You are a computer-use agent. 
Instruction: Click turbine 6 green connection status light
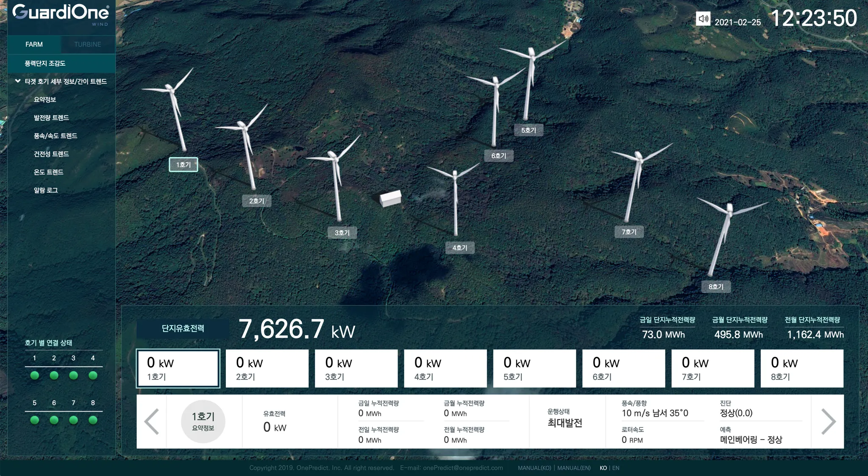tap(54, 420)
